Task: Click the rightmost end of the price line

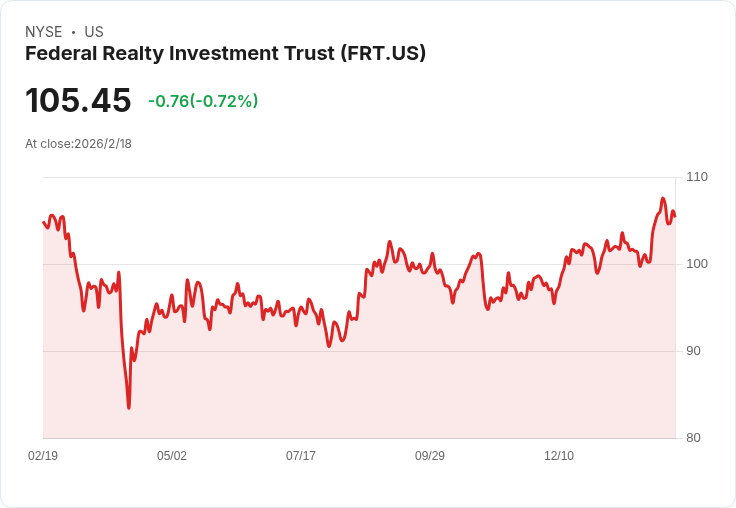Action: point(675,216)
